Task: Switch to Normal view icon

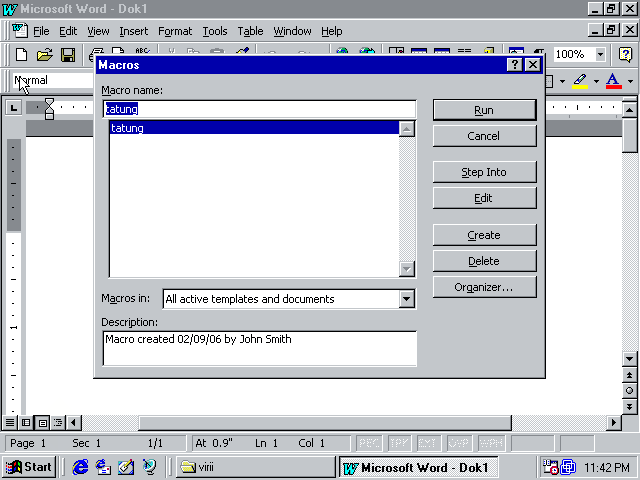Action: [10, 422]
